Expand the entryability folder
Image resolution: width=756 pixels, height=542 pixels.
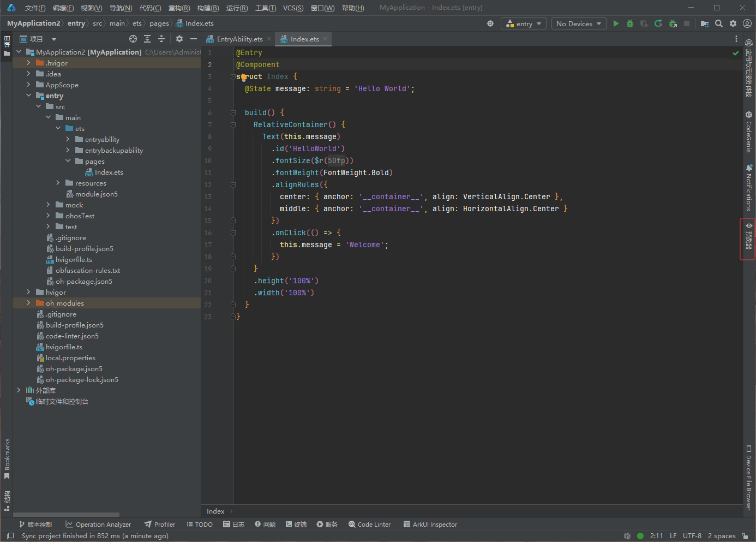click(x=68, y=139)
